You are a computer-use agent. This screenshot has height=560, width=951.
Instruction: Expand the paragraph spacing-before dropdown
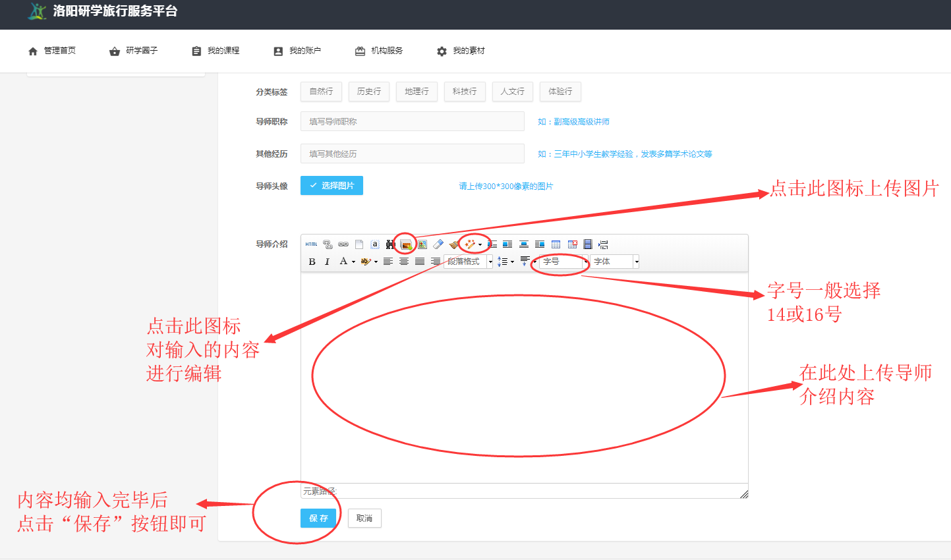[535, 262]
